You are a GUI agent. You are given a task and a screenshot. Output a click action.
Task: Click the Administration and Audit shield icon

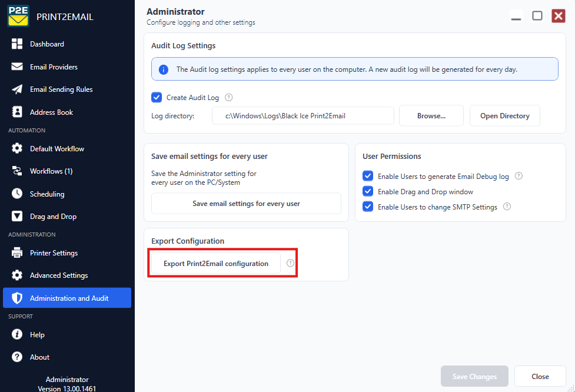[x=17, y=298]
